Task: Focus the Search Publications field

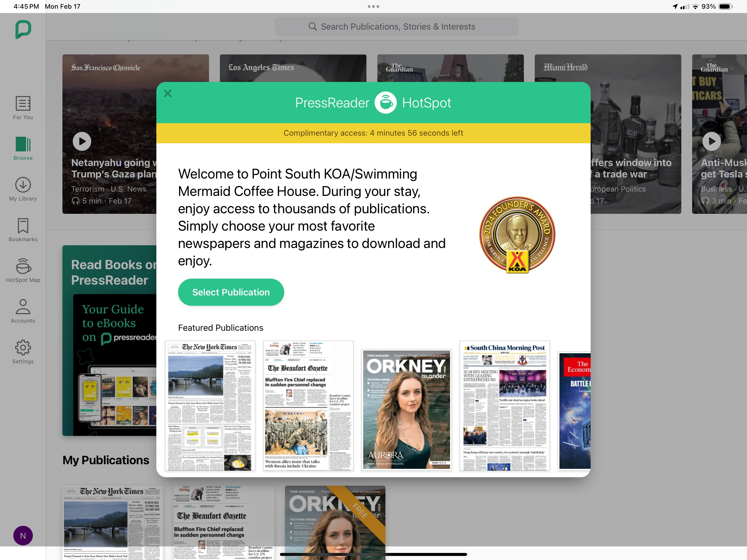Action: 397,27
